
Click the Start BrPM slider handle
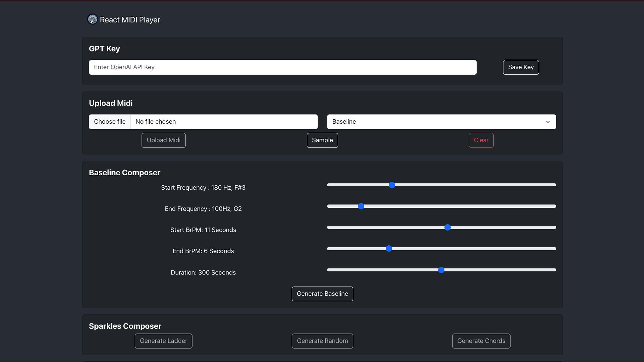tap(447, 227)
